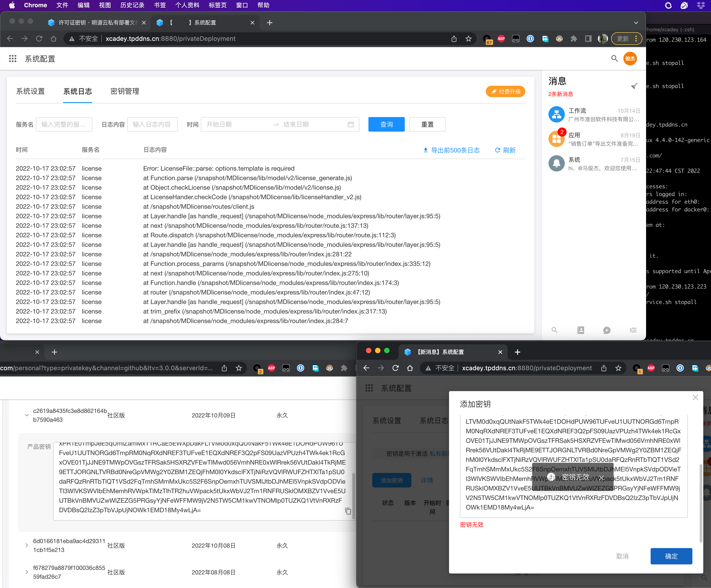
Task: Expand the f678279a8879 key row
Action: click(x=27, y=572)
